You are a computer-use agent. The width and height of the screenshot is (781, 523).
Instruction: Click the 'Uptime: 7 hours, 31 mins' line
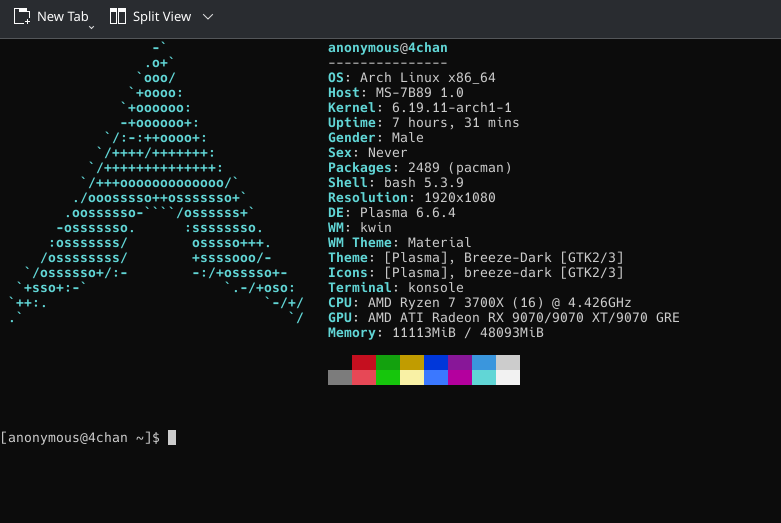click(x=423, y=123)
